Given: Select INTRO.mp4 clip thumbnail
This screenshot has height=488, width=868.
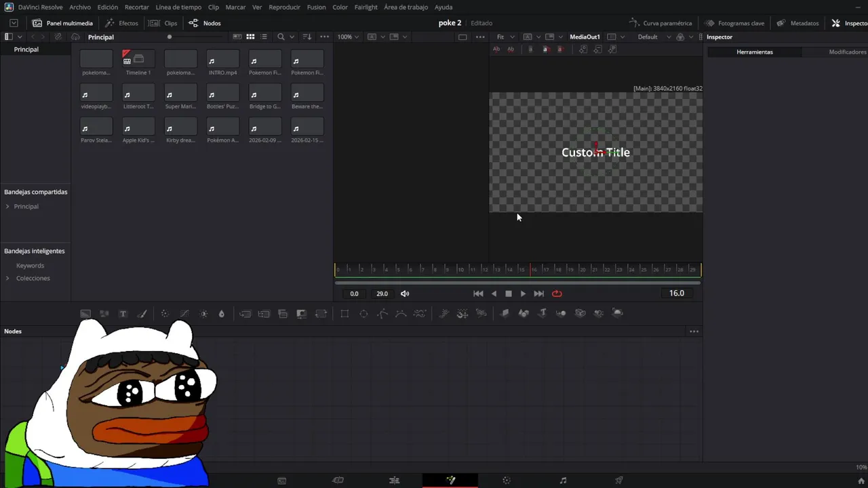Looking at the screenshot, I should [222, 59].
